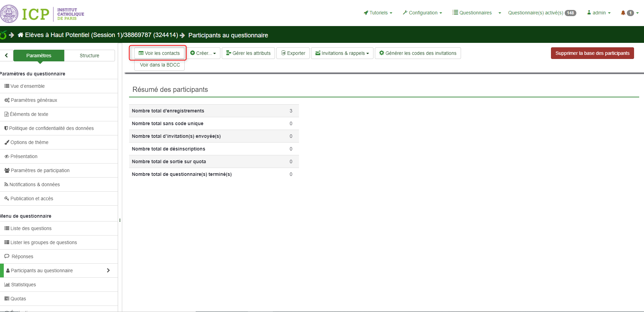Click the sidebar resize handle
Screen dimensions: 644x312
[x=120, y=220]
